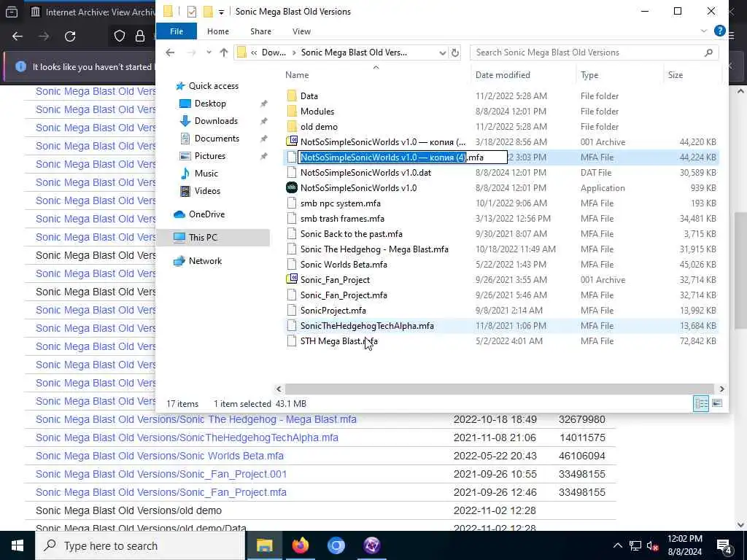Show hidden system tray icons

[617, 545]
